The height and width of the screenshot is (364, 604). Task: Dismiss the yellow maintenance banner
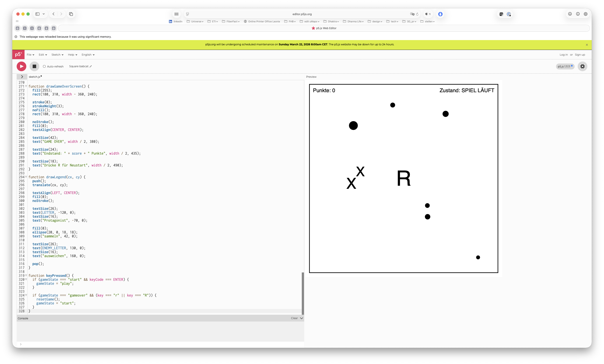pos(587,45)
